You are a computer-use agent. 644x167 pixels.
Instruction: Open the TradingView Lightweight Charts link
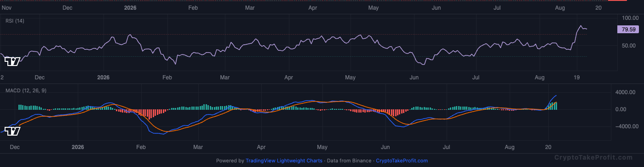pos(284,161)
